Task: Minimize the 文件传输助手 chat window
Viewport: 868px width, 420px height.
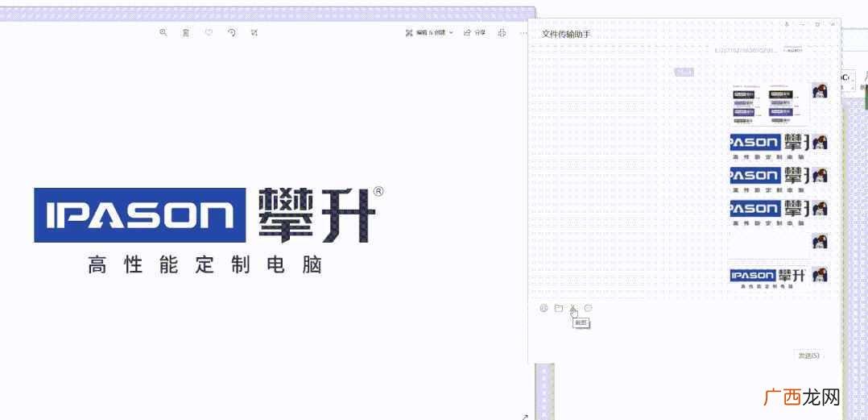Action: tap(802, 24)
